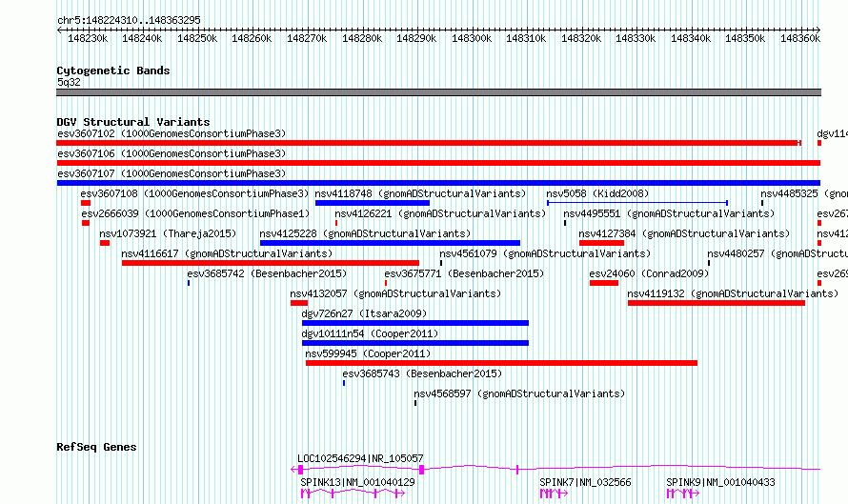Select nsv4119132 red variant bar

717,303
